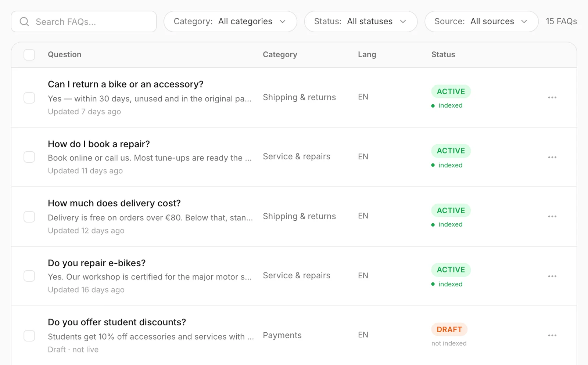Check the 'How much does delivery cost?' row
The image size is (588, 365).
[x=29, y=217]
